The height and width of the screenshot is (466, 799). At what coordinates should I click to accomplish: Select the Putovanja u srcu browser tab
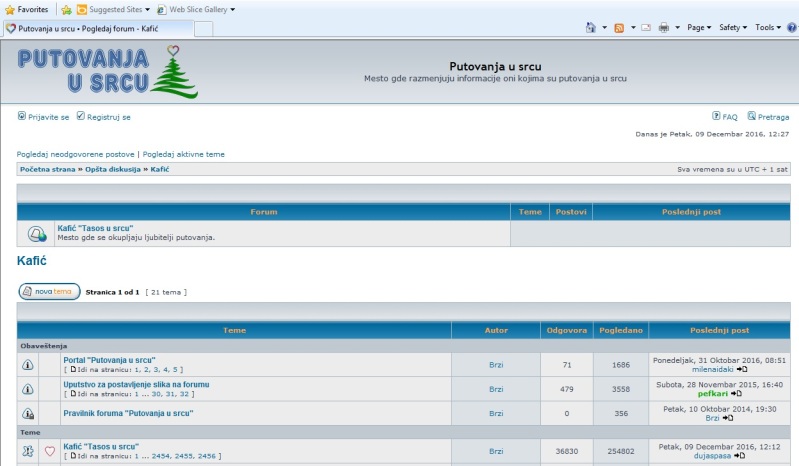98,29
